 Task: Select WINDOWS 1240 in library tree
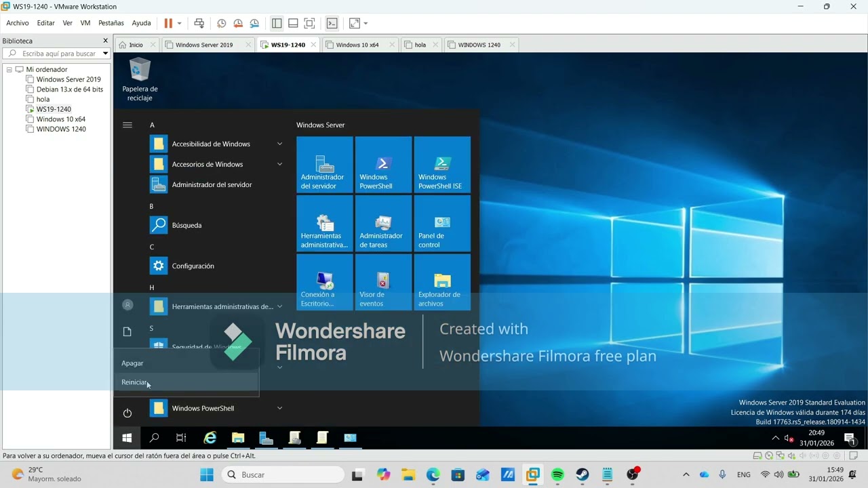pyautogui.click(x=61, y=129)
